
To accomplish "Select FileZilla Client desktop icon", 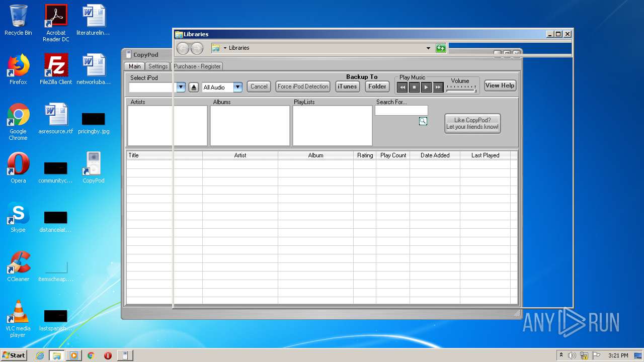I will pos(56,69).
